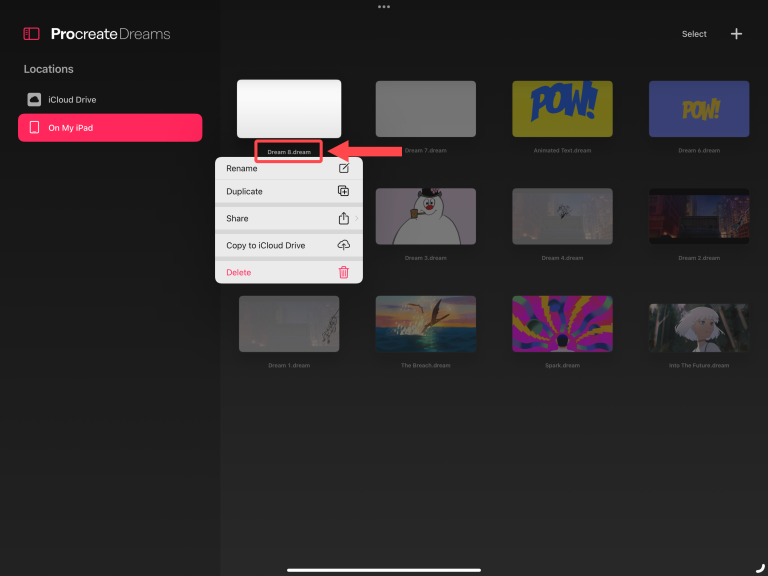Open the colorful Spark thumbnail
768x576 pixels.
click(x=562, y=324)
